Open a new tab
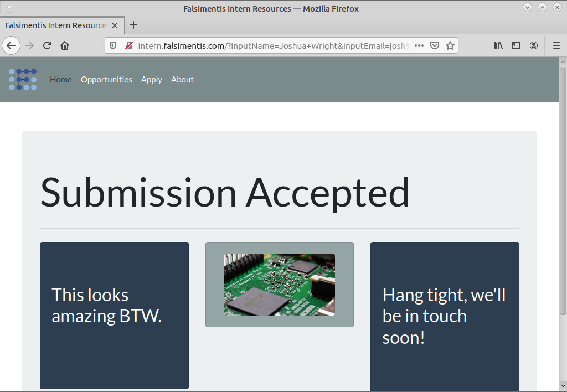567x392 pixels. coord(133,25)
